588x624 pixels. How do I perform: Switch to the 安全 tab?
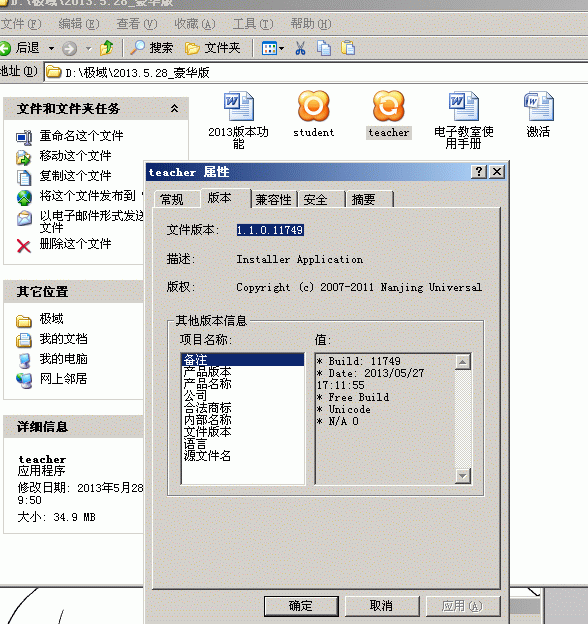pos(321,199)
